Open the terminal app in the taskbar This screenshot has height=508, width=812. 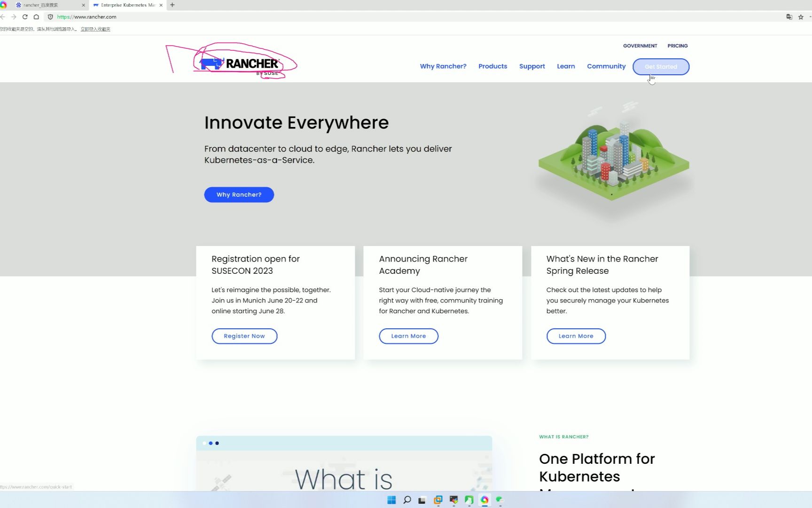click(453, 500)
